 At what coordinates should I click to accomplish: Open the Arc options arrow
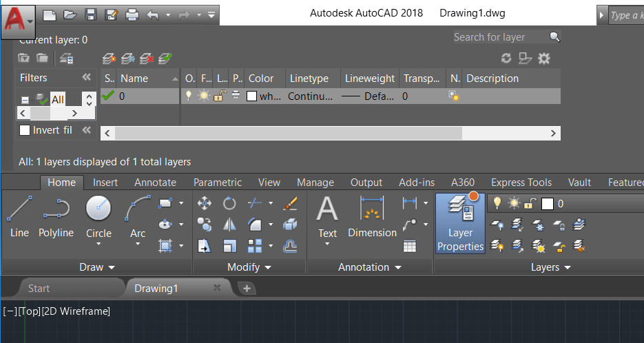point(138,244)
